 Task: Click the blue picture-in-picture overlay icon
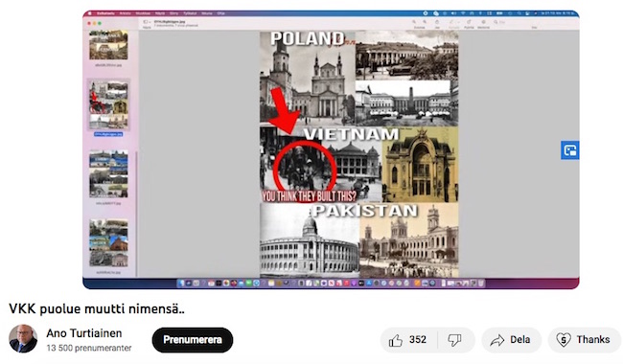tap(569, 150)
